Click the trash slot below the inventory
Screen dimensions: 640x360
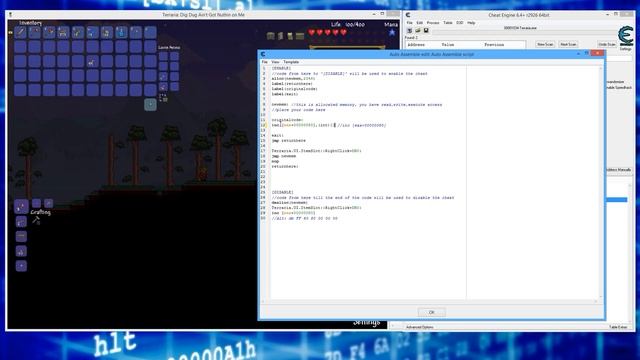tap(150, 104)
